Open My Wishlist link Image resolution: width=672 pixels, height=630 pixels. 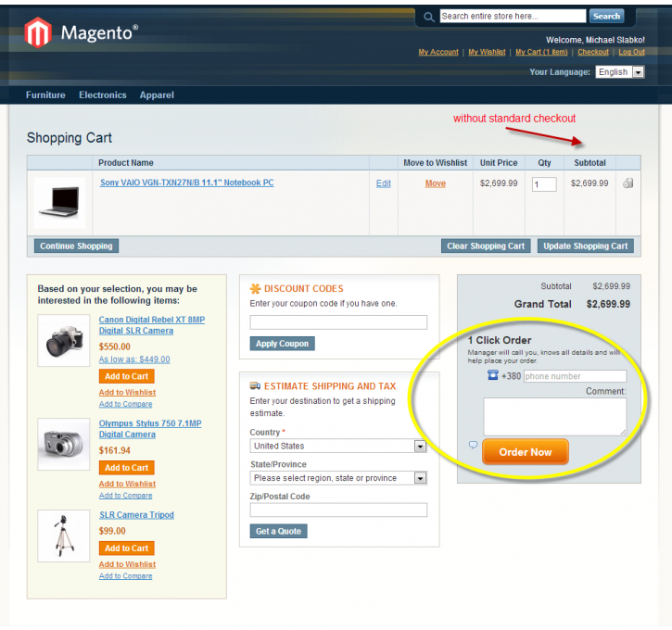(487, 52)
